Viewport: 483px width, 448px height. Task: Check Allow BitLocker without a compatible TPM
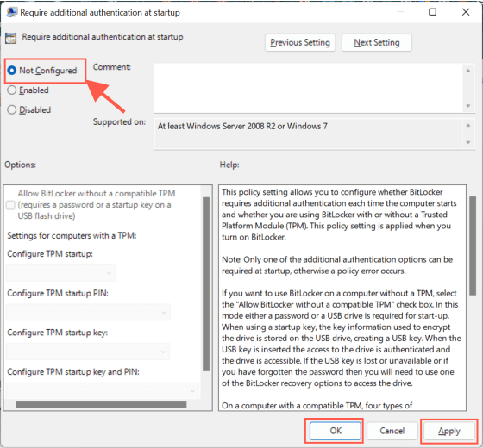pos(10,205)
